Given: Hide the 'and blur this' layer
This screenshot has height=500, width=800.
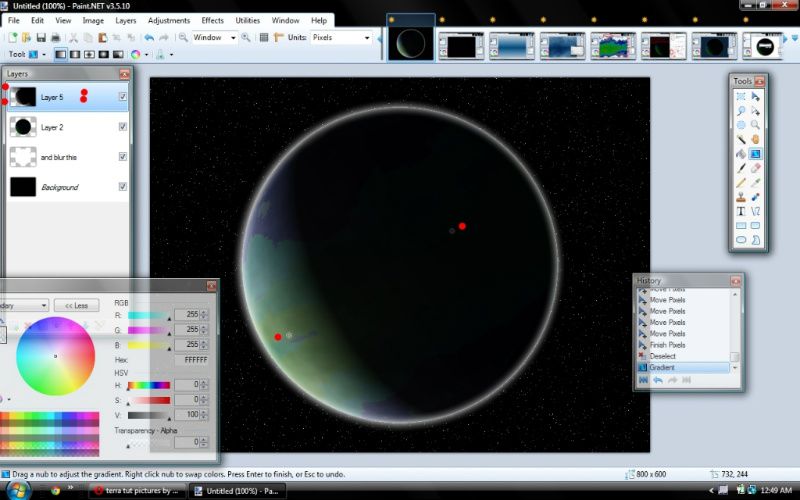Looking at the screenshot, I should coord(122,157).
